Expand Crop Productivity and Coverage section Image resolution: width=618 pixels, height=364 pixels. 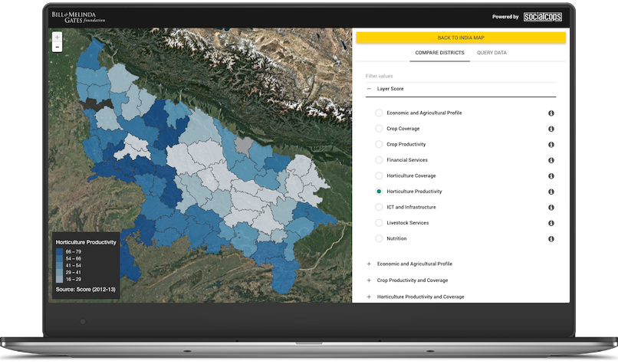pos(369,280)
